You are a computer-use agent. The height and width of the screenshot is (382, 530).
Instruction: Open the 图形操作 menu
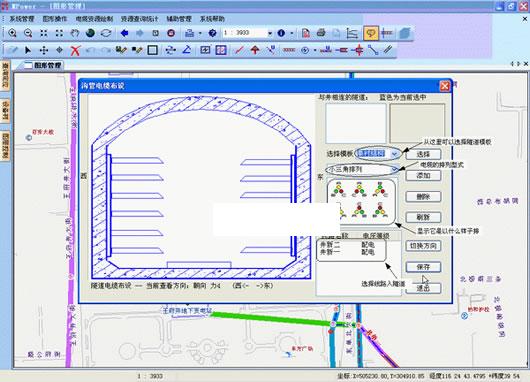coord(54,19)
